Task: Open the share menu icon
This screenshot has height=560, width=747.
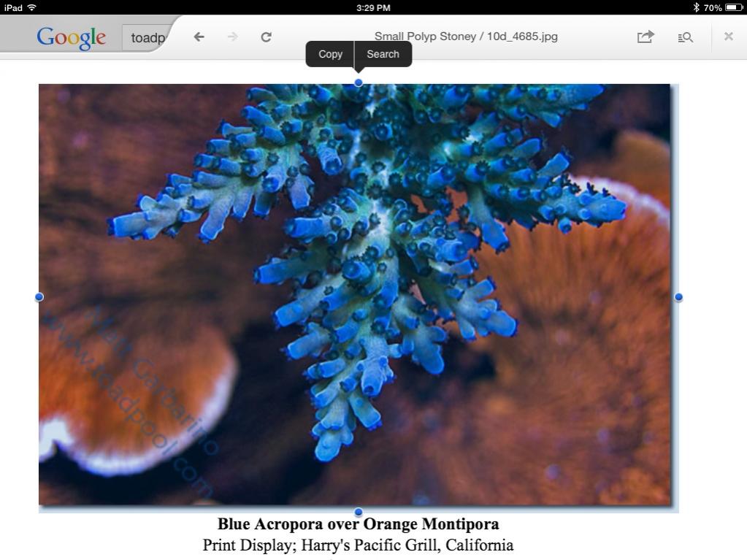Action: click(646, 37)
